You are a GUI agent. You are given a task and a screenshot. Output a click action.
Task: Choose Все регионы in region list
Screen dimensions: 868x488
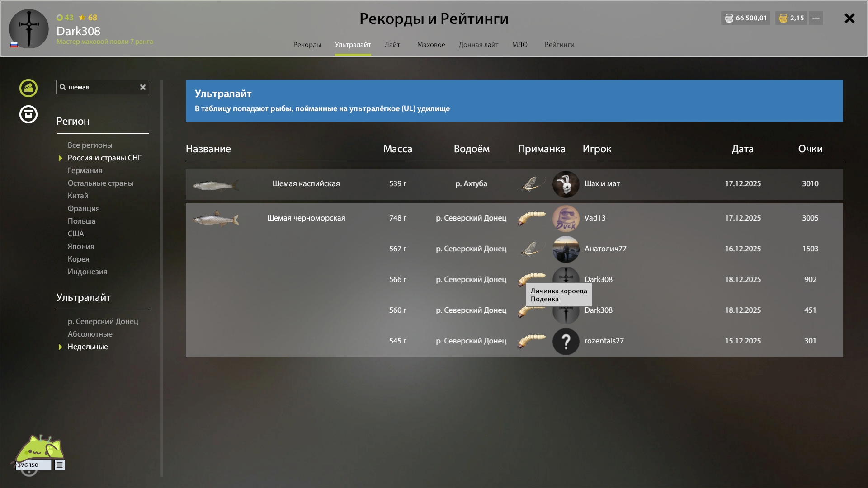pyautogui.click(x=90, y=145)
